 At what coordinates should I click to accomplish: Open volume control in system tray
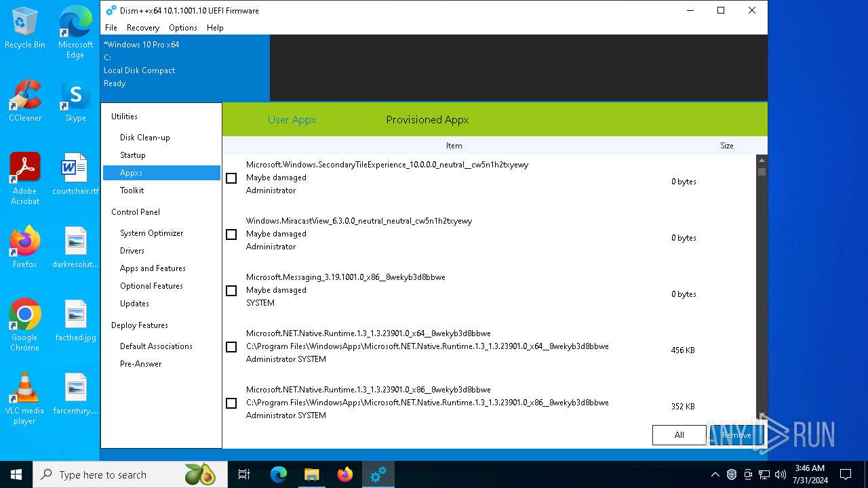[780, 474]
